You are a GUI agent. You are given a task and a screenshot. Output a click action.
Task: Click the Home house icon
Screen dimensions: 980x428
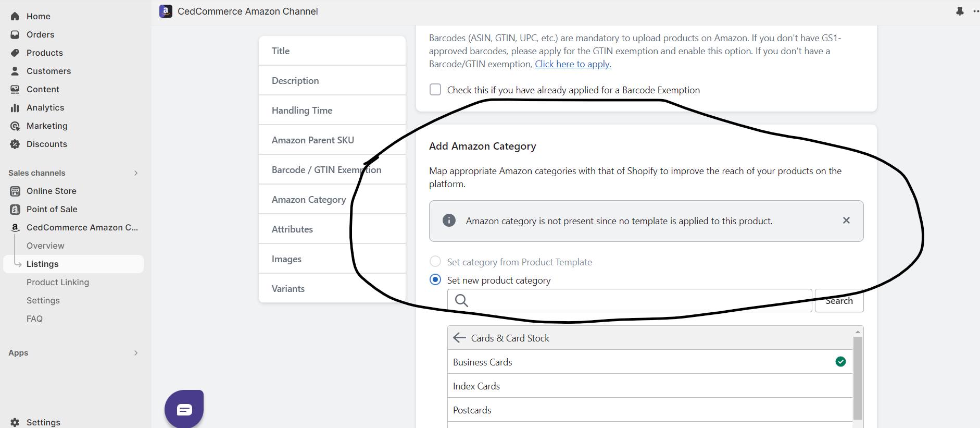coord(15,16)
